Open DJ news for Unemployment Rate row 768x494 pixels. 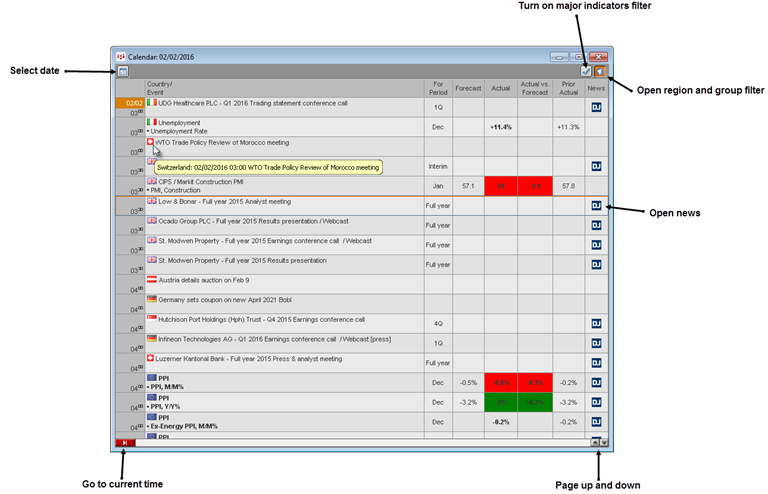596,127
